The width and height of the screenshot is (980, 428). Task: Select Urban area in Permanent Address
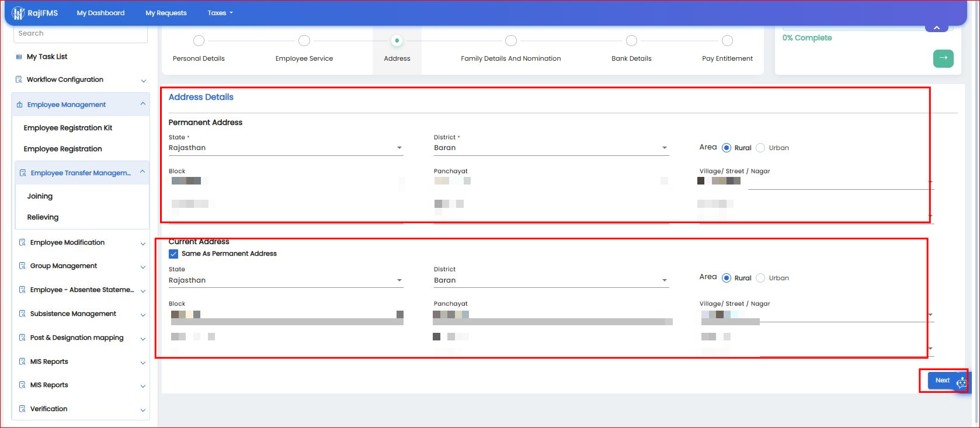coord(760,148)
